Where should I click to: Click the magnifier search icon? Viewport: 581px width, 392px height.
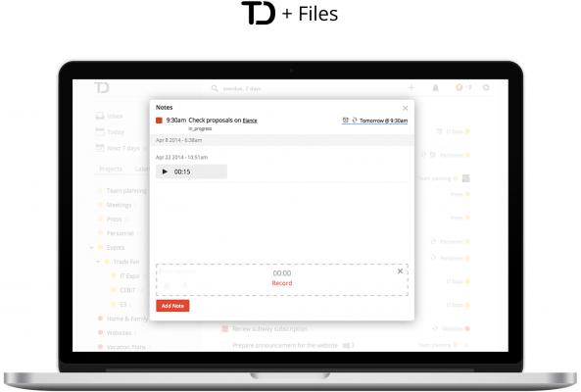(x=215, y=88)
